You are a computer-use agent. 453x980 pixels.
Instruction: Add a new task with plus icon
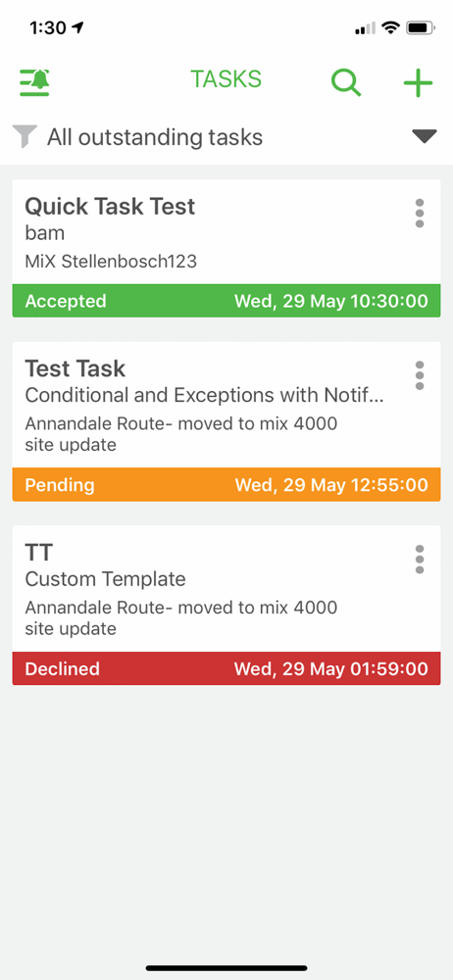tap(418, 82)
